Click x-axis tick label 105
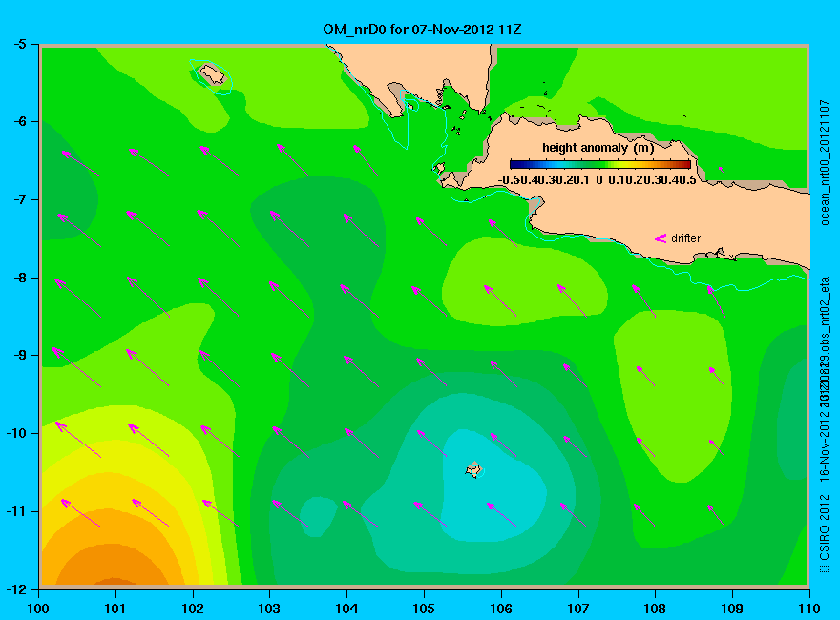840x620 pixels. tap(424, 609)
